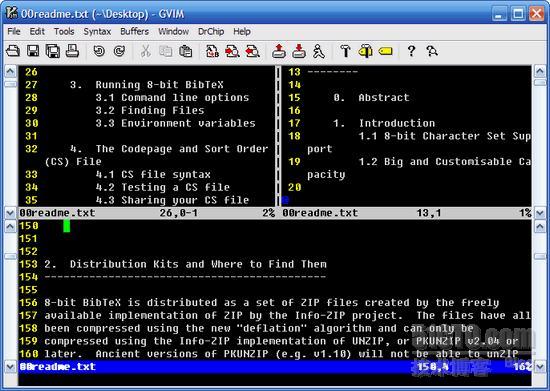Click bottom pane right scrollbar up arrow

pyautogui.click(x=540, y=227)
